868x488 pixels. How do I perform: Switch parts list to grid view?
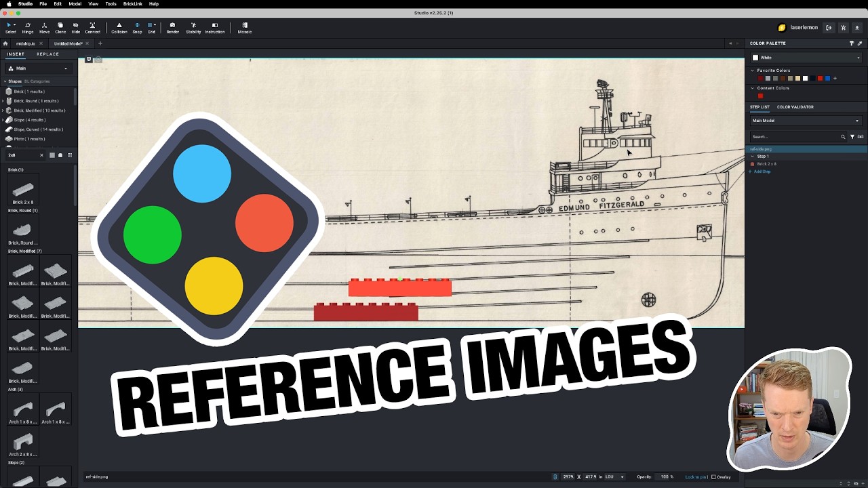(69, 155)
